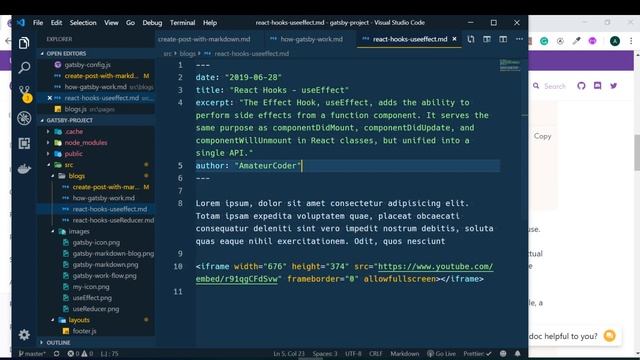
Task: Split the editor right
Action: 503,39
